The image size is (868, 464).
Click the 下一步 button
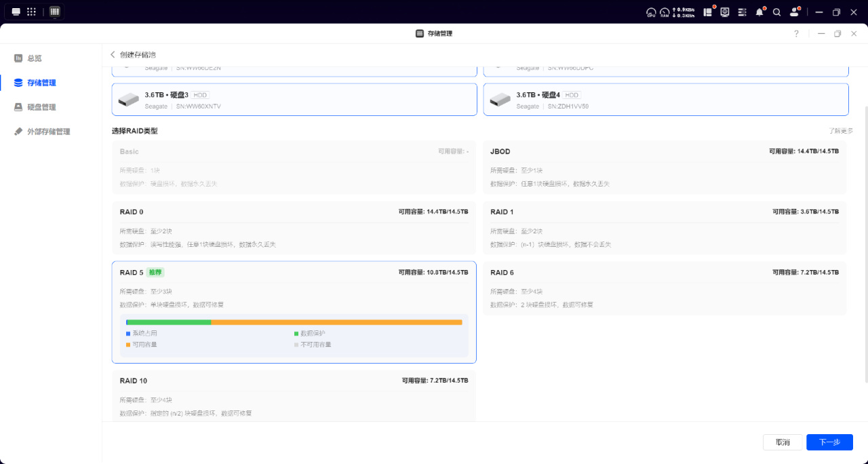coord(829,442)
